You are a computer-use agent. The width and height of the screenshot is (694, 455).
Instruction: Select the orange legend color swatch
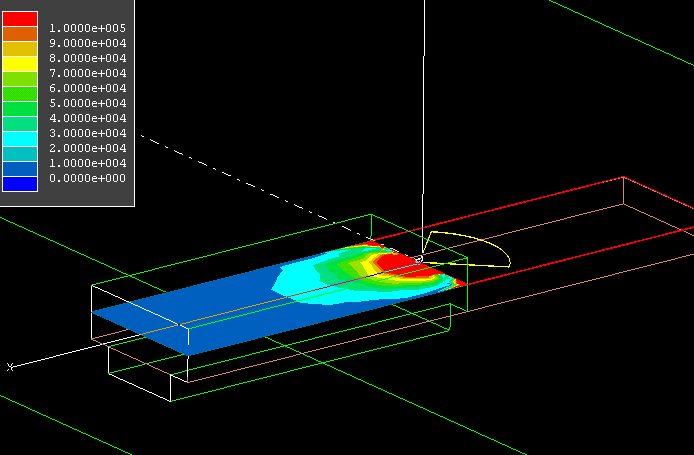(20, 34)
